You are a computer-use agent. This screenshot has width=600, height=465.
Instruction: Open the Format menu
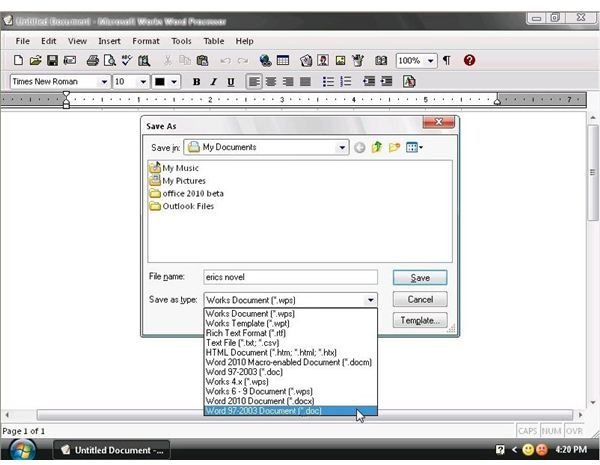coord(146,41)
